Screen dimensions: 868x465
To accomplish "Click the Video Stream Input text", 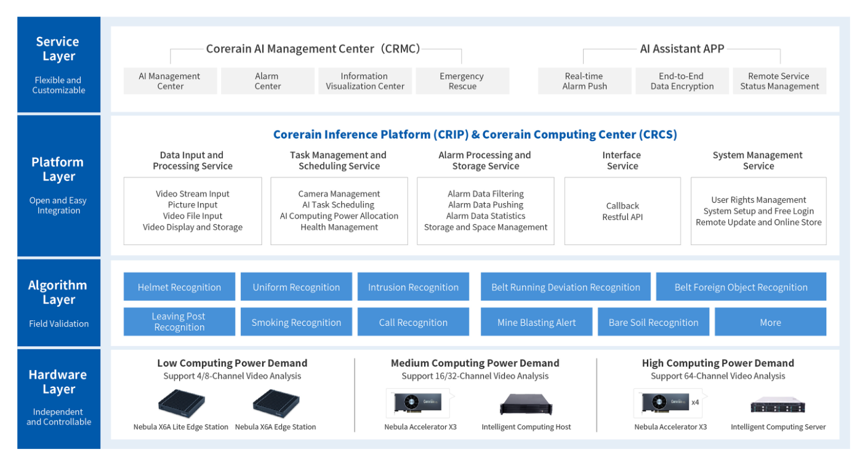I will 193,194.
